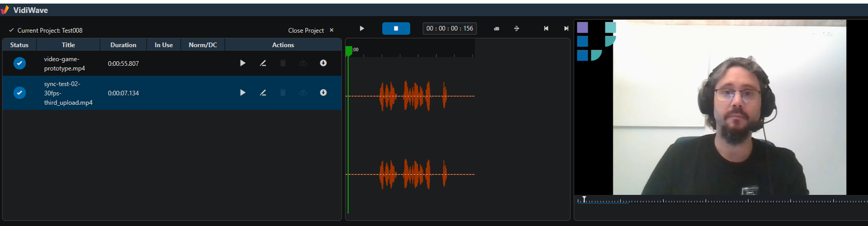868x226 pixels.
Task: Play the video-game-prototype.mp4 clip
Action: pos(243,63)
